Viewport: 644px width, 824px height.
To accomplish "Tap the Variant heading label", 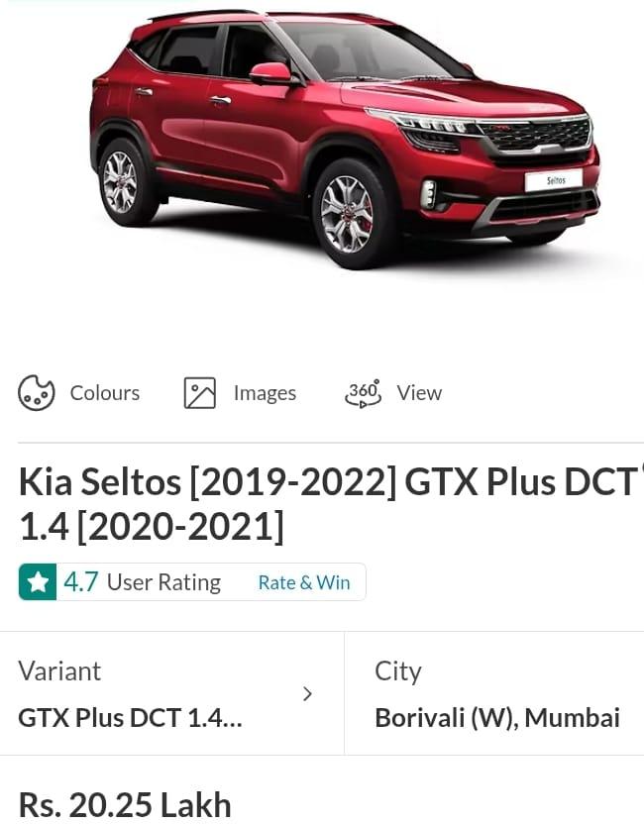I will coord(59,670).
